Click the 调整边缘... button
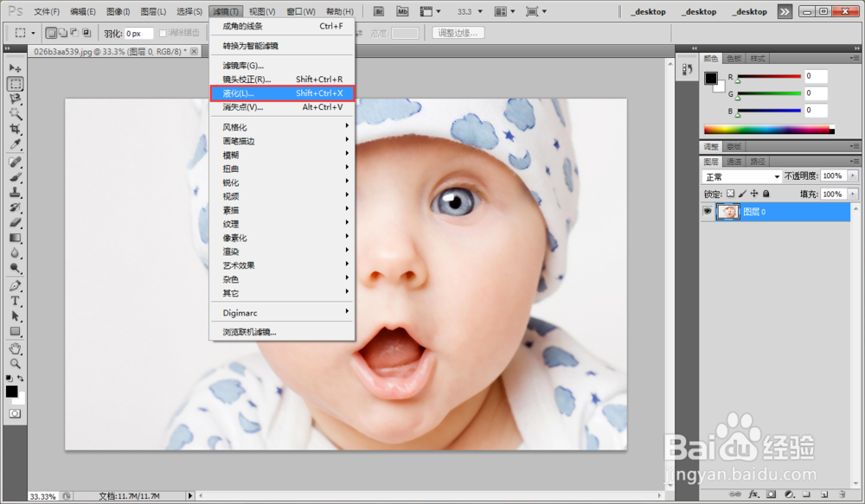This screenshot has height=504, width=865. [x=458, y=33]
